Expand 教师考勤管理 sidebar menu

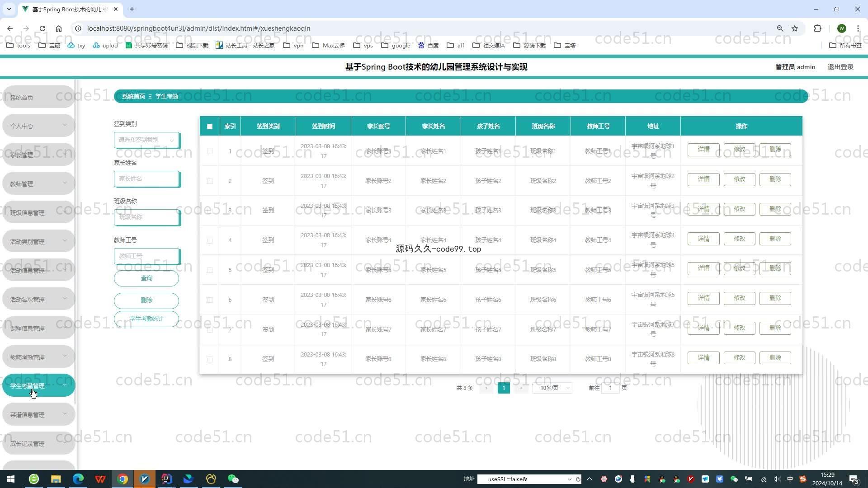pyautogui.click(x=38, y=357)
